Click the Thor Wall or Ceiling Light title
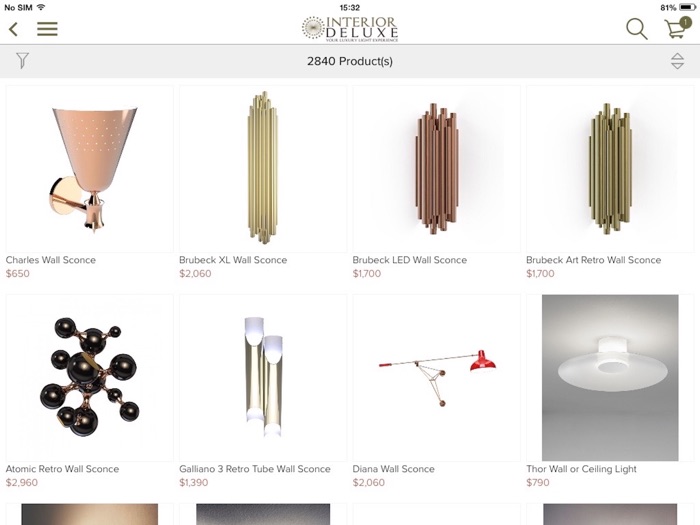The width and height of the screenshot is (700, 525). pyautogui.click(x=581, y=469)
